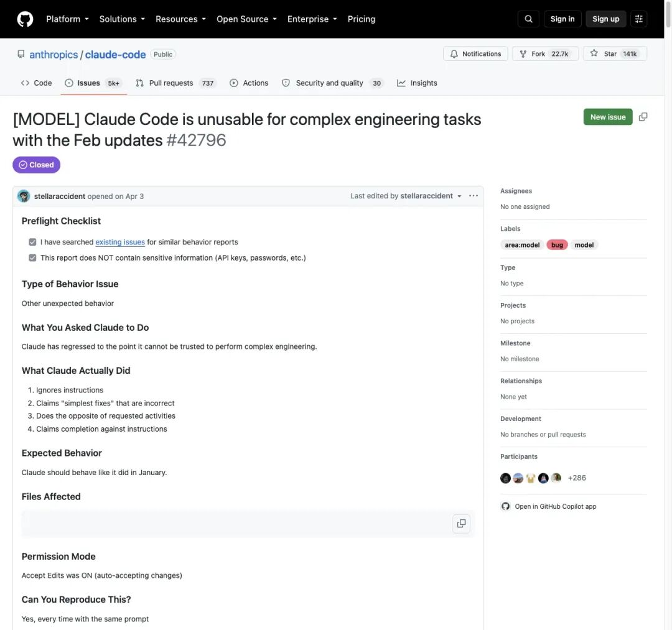
Task: Follow the 'existing issues' link
Action: point(120,242)
